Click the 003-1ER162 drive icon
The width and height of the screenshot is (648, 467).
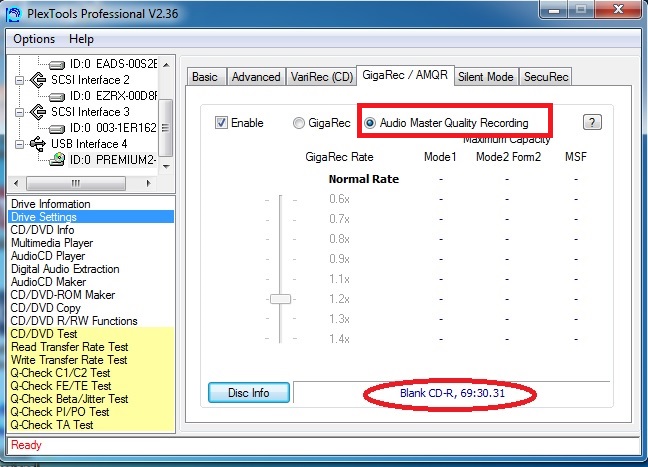(x=57, y=129)
